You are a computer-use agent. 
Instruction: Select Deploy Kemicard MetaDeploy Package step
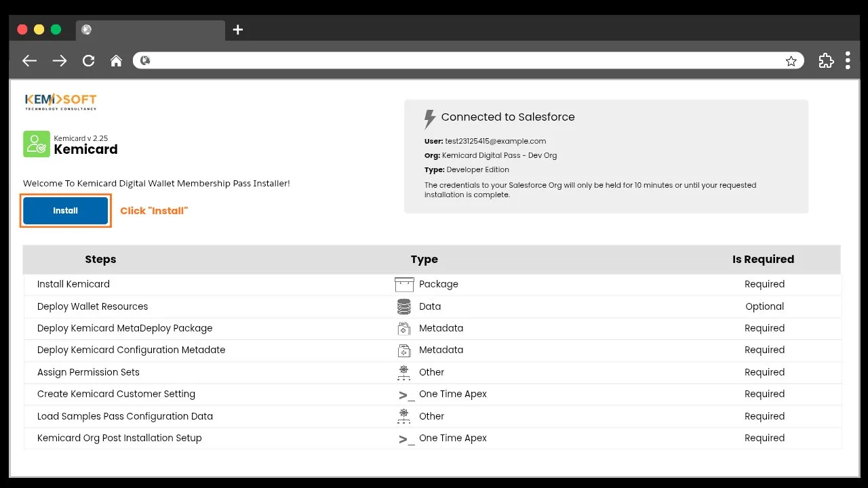[125, 328]
